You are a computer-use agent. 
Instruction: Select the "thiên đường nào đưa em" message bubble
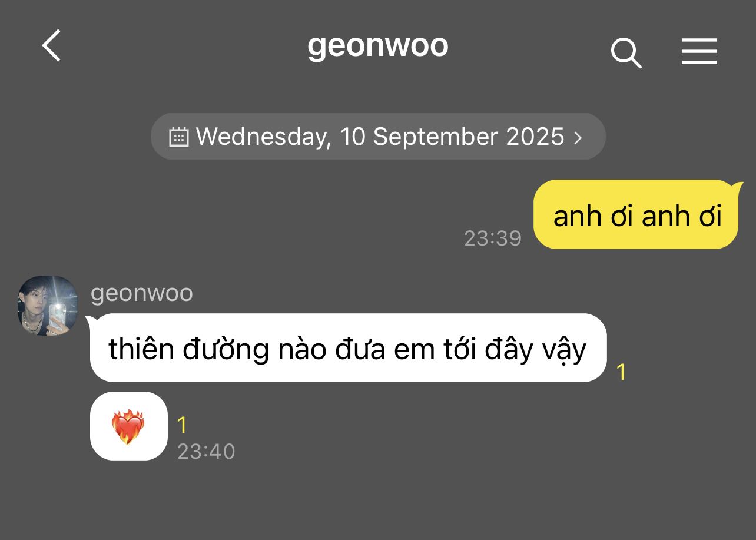[347, 348]
